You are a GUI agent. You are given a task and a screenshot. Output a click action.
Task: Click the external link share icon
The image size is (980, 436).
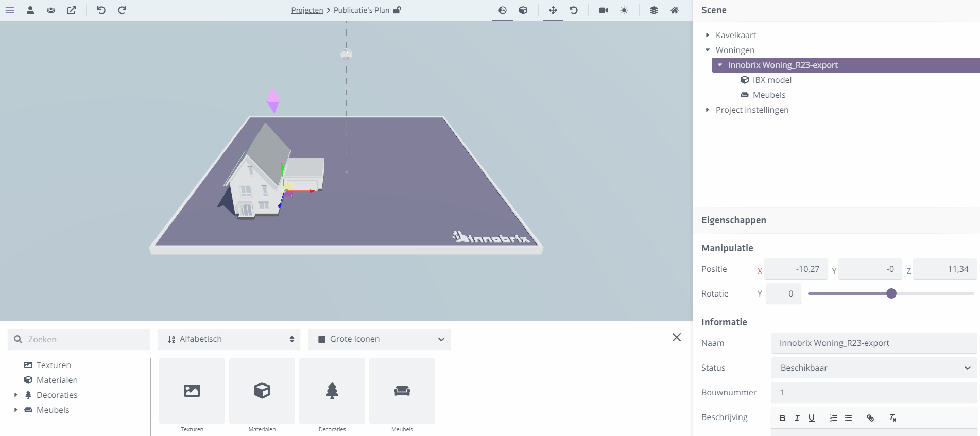point(72,10)
